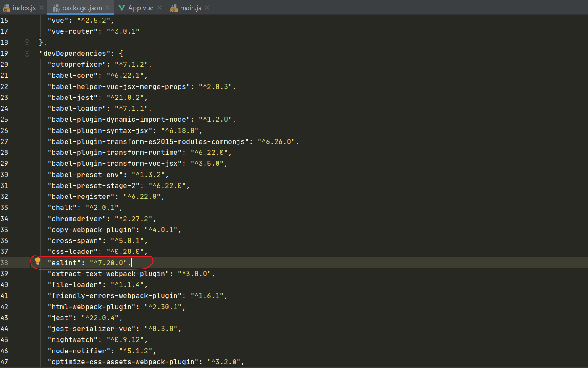Switch to the index.js tab
This screenshot has width=588, height=368.
coord(24,8)
